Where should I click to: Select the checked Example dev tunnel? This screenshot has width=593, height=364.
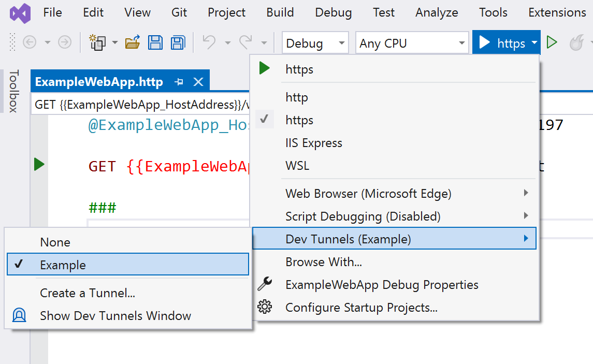point(128,264)
